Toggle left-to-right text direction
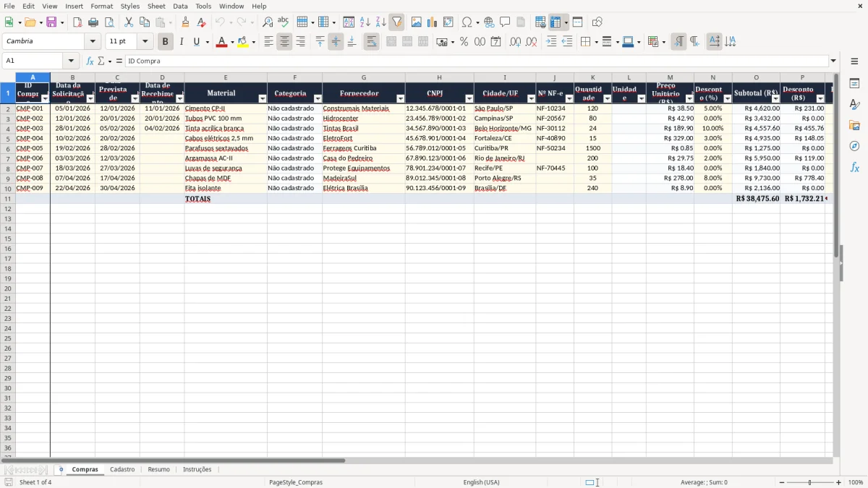This screenshot has height=488, width=868. point(678,42)
